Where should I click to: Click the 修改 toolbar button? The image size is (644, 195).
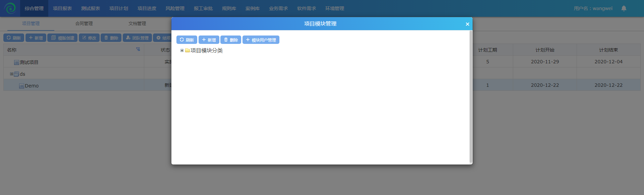[x=89, y=38]
